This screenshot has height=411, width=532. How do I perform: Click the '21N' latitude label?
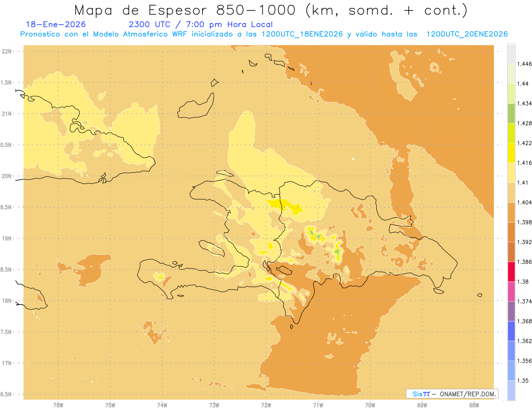pos(6,114)
